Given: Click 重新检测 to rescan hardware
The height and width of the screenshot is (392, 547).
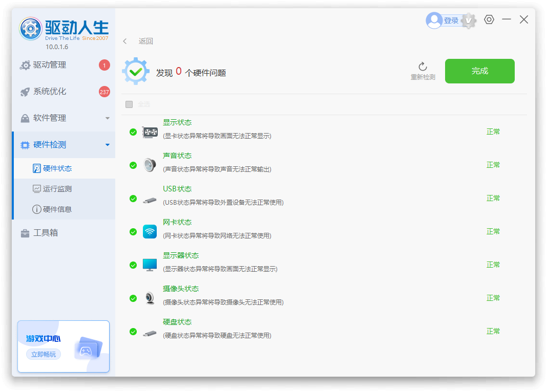Looking at the screenshot, I should pos(423,71).
